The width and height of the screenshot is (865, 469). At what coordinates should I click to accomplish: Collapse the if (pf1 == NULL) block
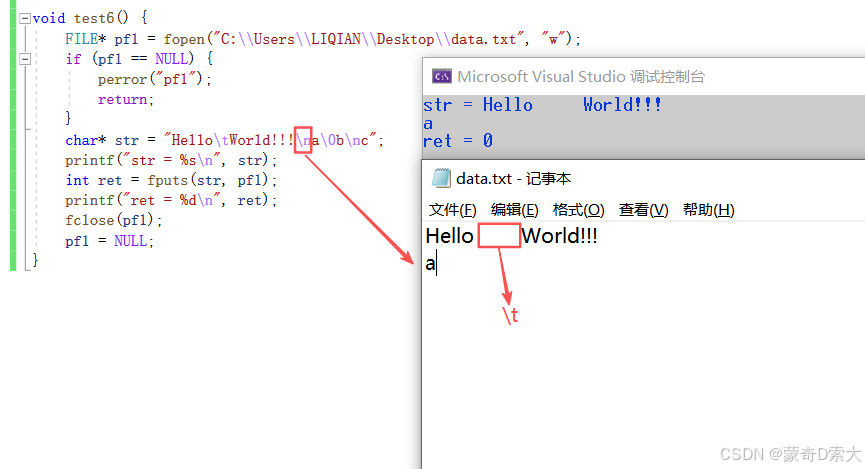(x=25, y=59)
